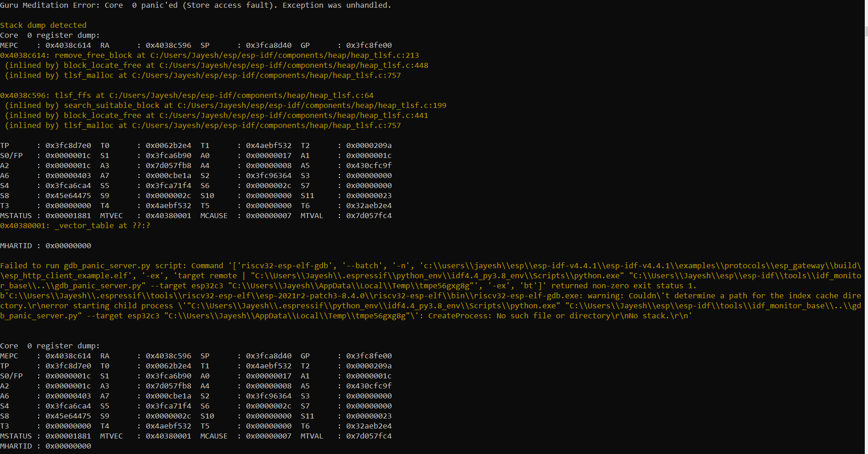Click '0x40380001: _vector_table at ??:?'

(75, 226)
